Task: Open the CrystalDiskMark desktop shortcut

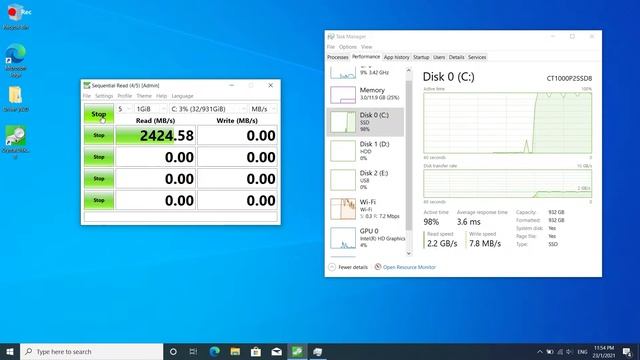Action: pyautogui.click(x=16, y=142)
